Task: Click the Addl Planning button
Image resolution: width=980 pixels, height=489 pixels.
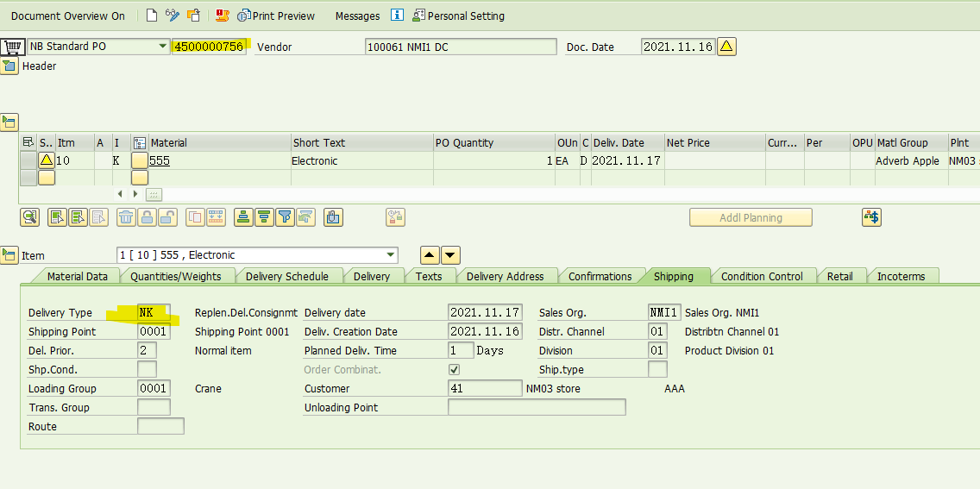Action: (x=751, y=217)
